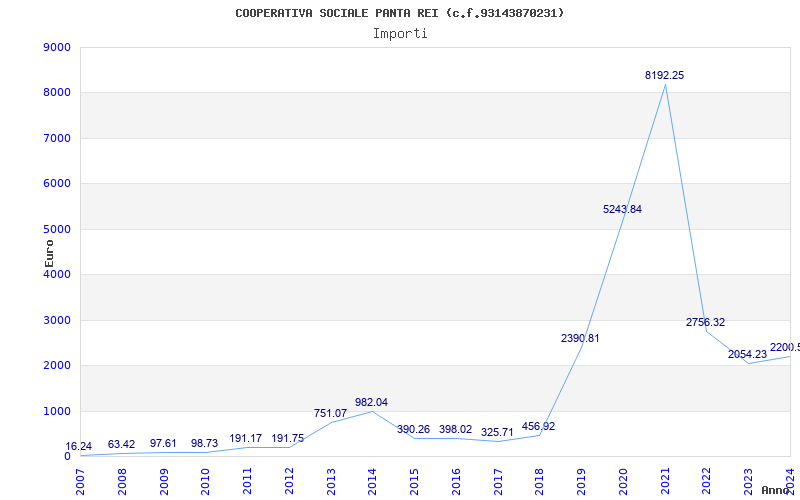The height and width of the screenshot is (500, 800).
Task: Select the 751.07 data label
Action: click(x=330, y=413)
